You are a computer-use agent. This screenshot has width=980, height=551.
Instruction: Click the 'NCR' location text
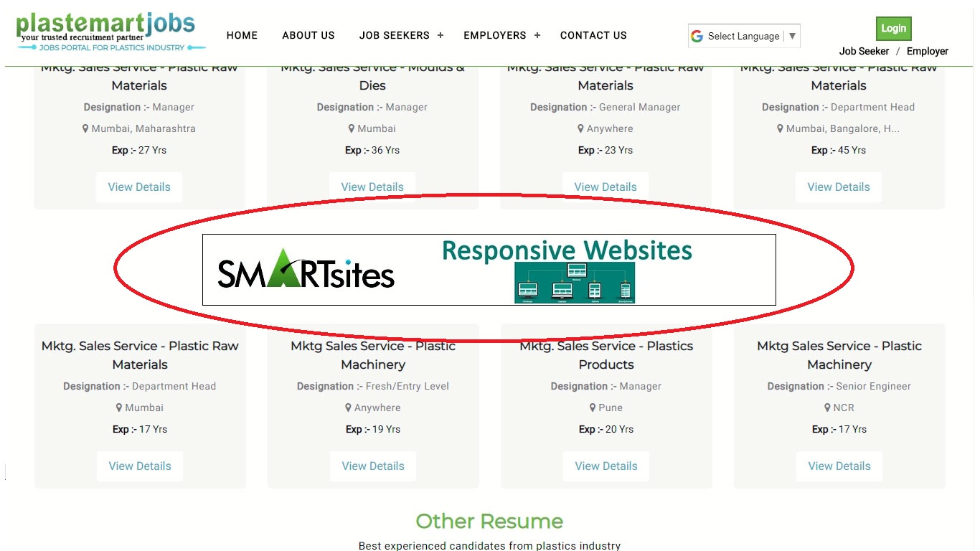pyautogui.click(x=844, y=408)
